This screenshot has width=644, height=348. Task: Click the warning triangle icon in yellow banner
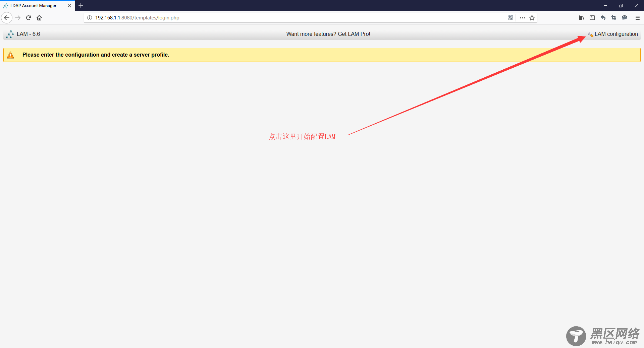[x=10, y=55]
